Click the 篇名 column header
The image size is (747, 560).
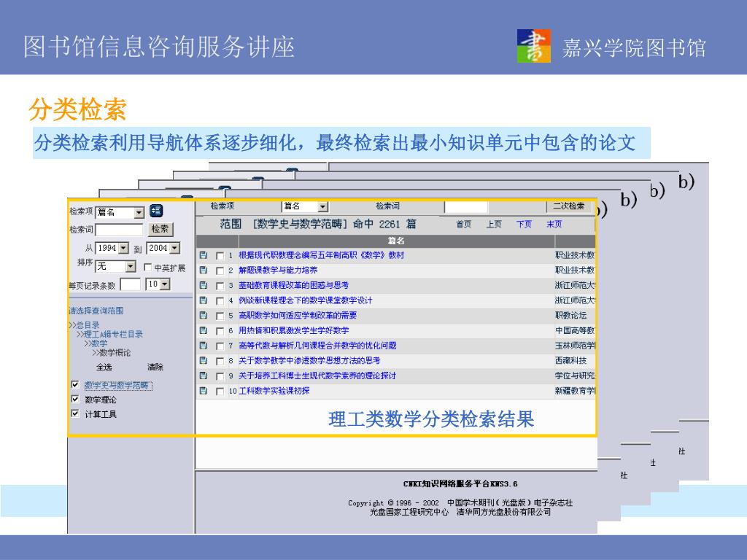click(396, 241)
